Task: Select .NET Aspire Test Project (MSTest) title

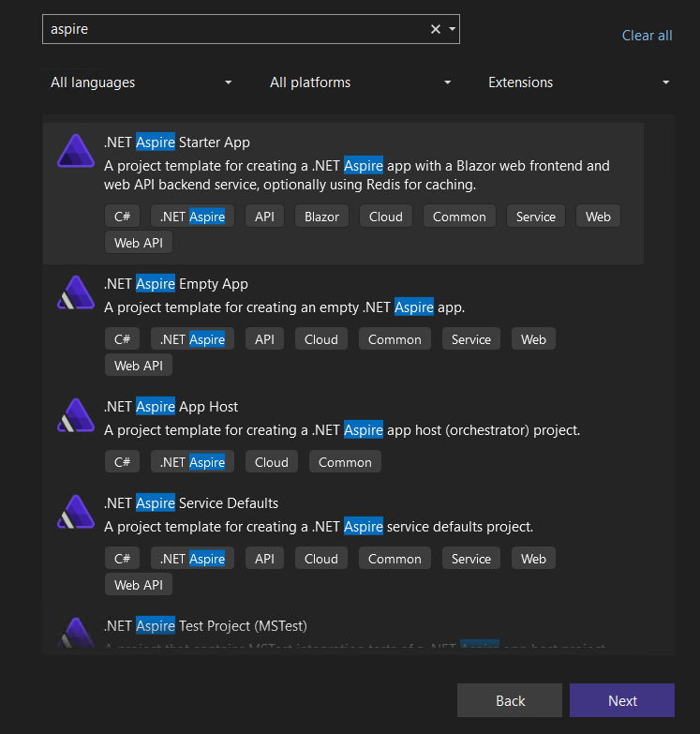Action: click(x=205, y=626)
